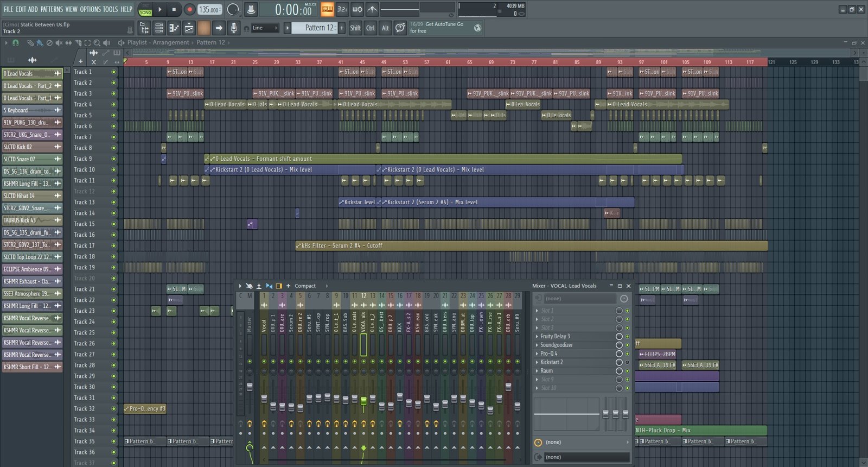The height and width of the screenshot is (467, 868).
Task: Switch the Pat/Song mode toggle
Action: pos(145,10)
